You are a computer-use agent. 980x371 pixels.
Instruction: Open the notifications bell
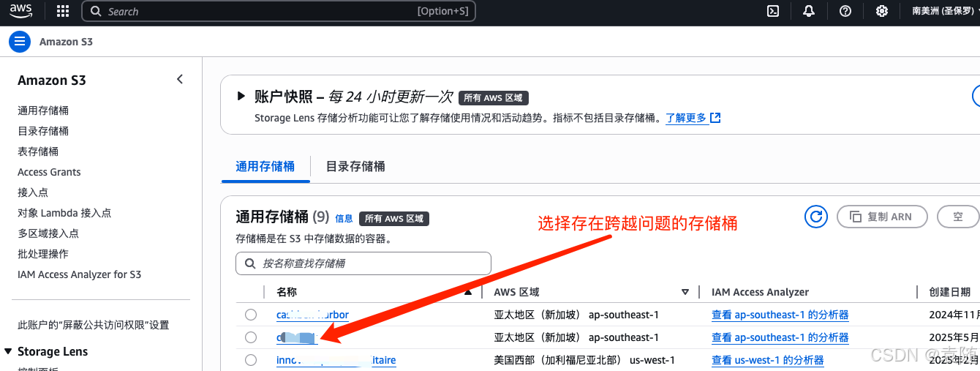pyautogui.click(x=809, y=11)
